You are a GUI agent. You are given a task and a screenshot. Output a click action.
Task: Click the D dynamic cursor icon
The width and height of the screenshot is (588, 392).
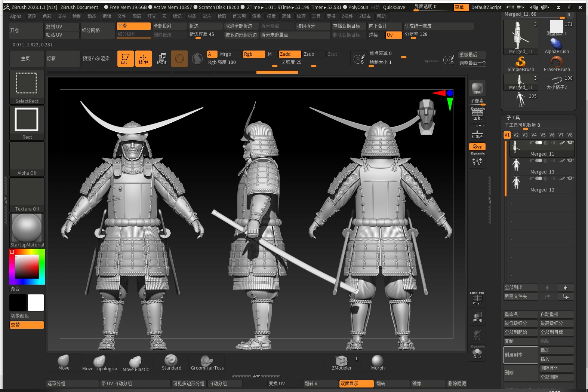pyautogui.click(x=448, y=59)
